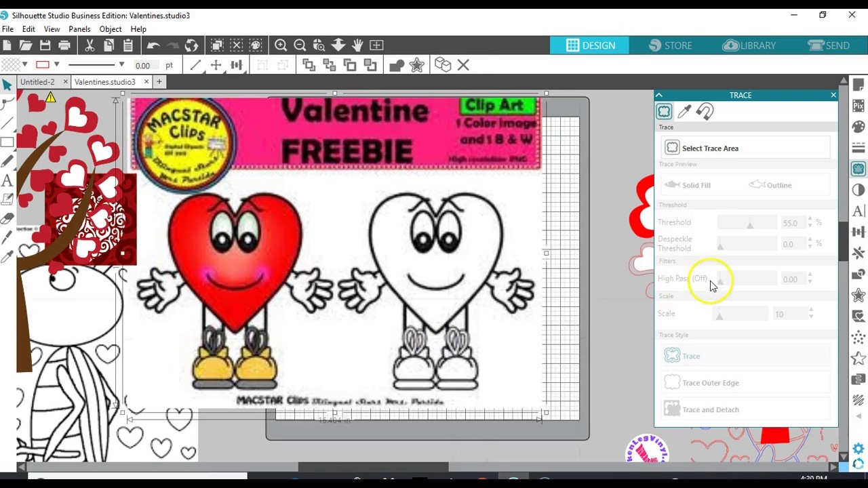
Task: Click the Select All toolbar icon
Action: 217,45
